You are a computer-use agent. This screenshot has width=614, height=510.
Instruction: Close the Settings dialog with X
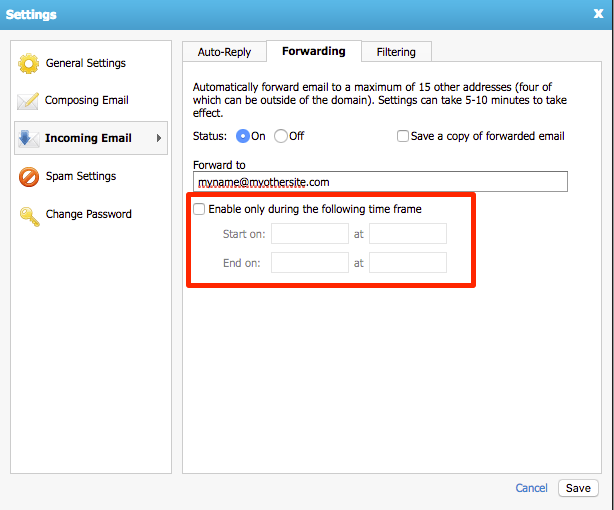point(598,14)
